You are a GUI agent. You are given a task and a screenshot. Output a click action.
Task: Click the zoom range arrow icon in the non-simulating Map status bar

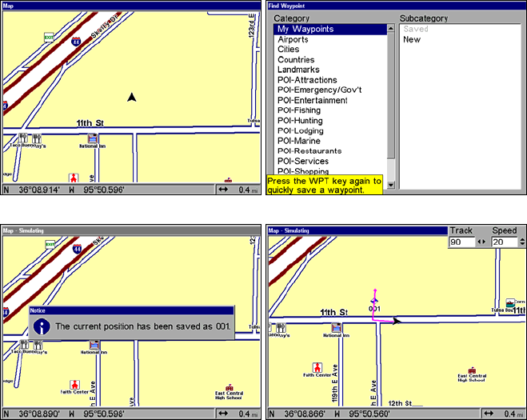tap(223, 190)
